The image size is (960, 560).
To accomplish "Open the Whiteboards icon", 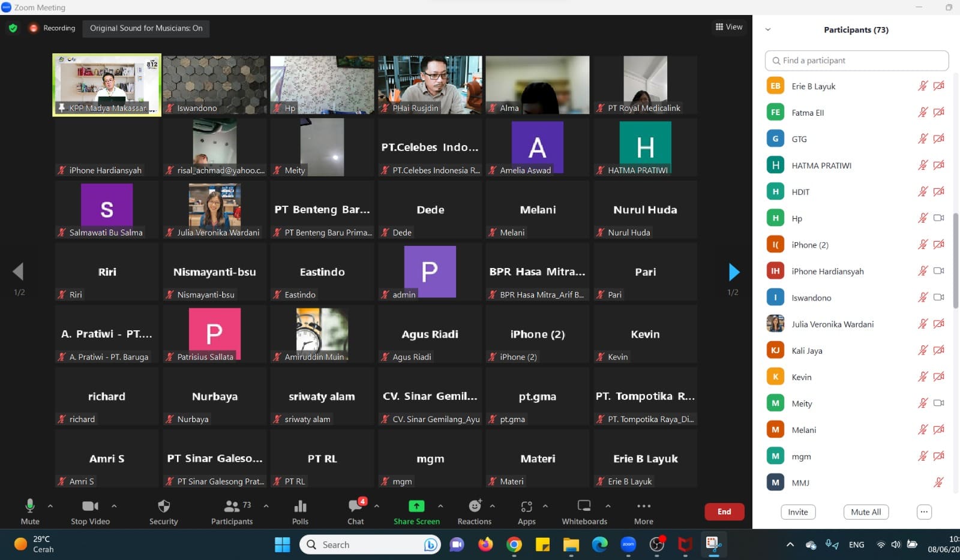I will (x=584, y=506).
